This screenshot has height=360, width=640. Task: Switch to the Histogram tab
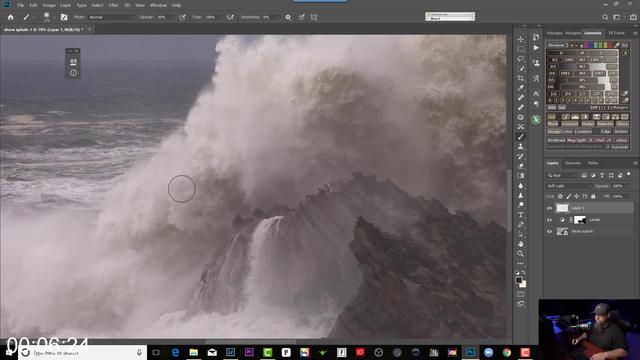pos(555,33)
